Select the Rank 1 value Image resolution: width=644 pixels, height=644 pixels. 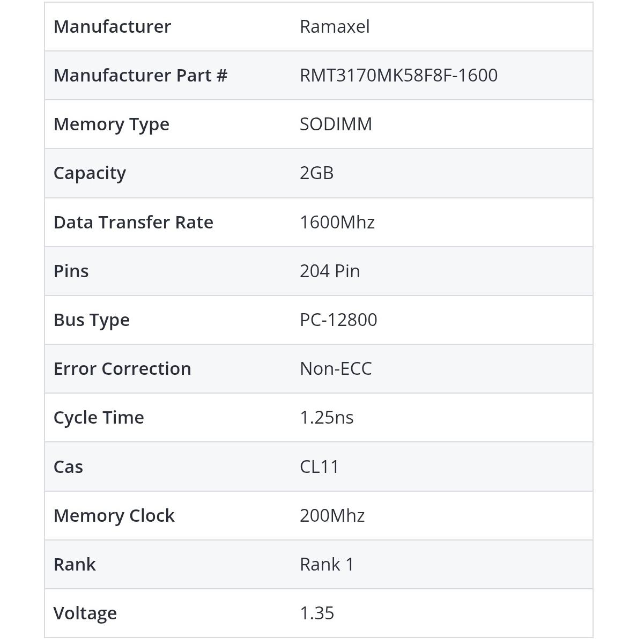(x=327, y=565)
